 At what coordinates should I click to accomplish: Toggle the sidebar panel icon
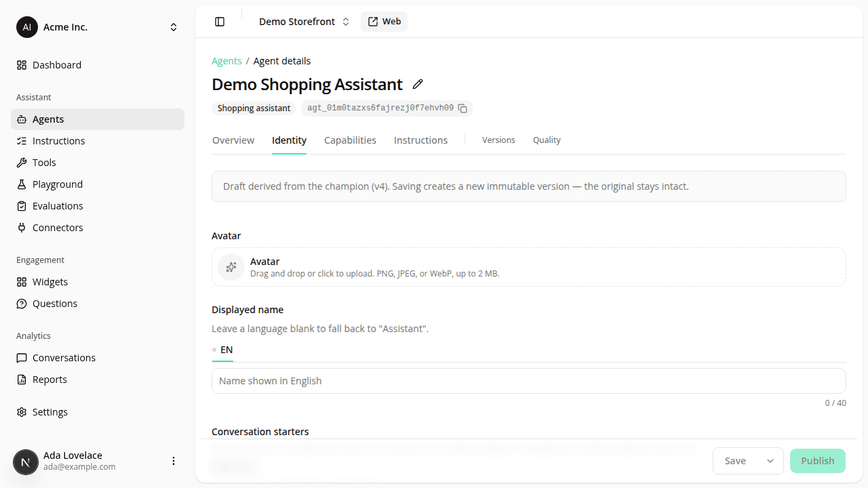coord(220,22)
